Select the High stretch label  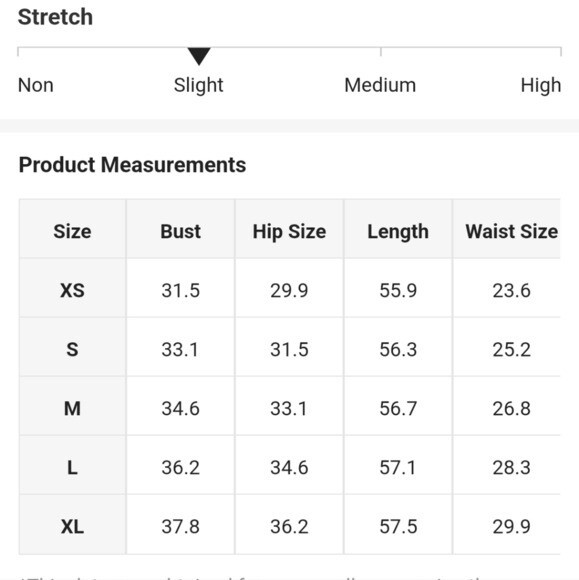click(541, 85)
